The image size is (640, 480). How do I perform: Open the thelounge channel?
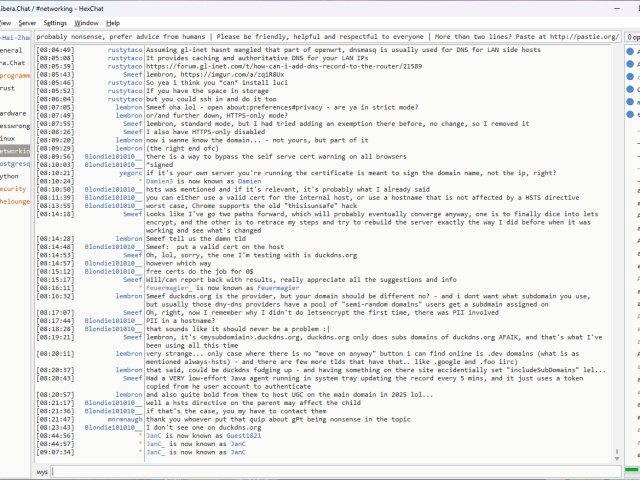point(14,200)
